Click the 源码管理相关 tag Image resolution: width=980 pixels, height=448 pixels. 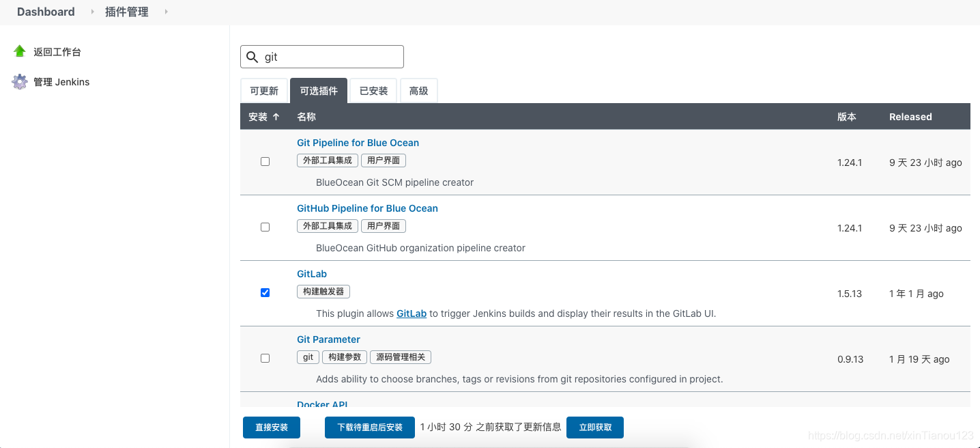[x=401, y=357]
